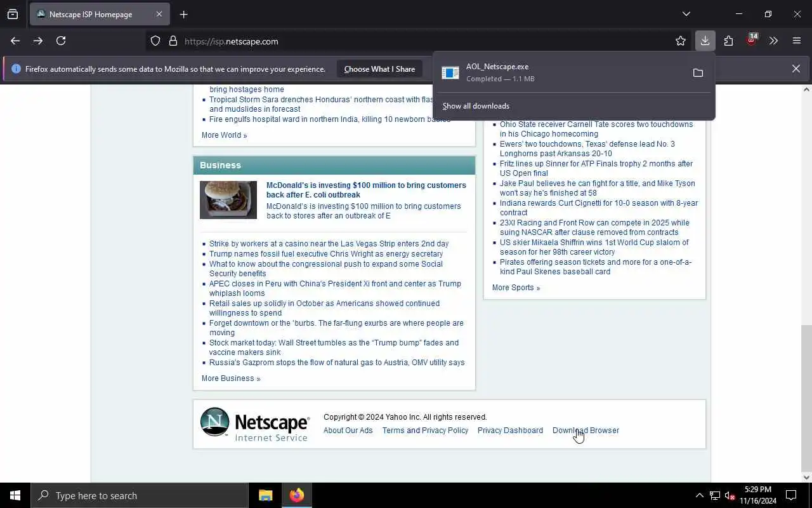Image resolution: width=812 pixels, height=508 pixels.
Task: Click the taskbar Type here to search box
Action: tap(140, 495)
